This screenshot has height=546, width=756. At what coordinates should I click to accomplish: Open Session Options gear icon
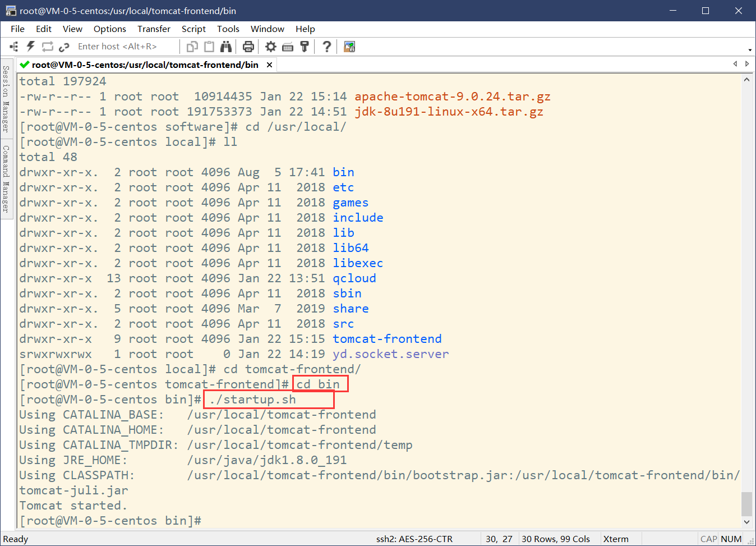click(x=271, y=47)
